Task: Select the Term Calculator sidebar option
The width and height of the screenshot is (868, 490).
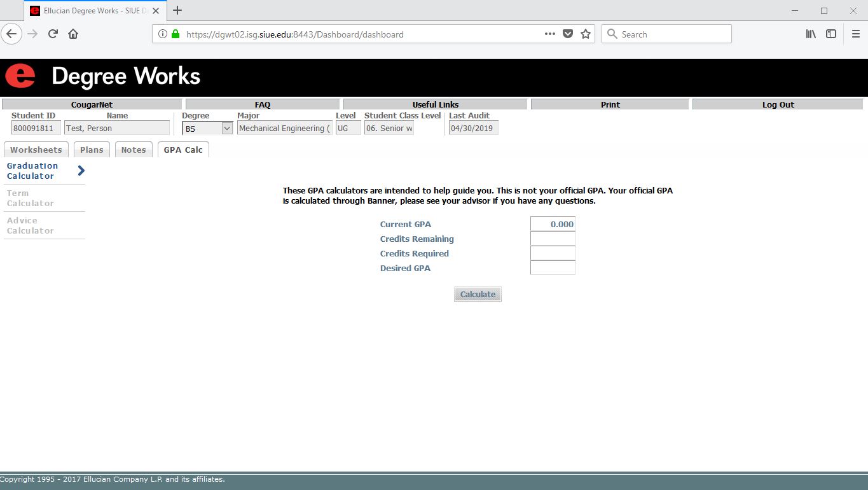Action: [x=31, y=199]
